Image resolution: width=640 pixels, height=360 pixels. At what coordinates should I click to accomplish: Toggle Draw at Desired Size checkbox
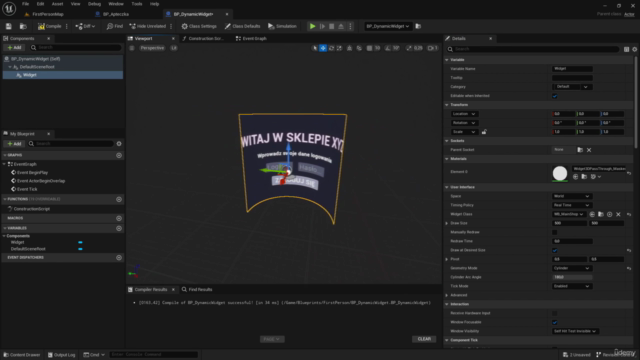[x=555, y=250]
